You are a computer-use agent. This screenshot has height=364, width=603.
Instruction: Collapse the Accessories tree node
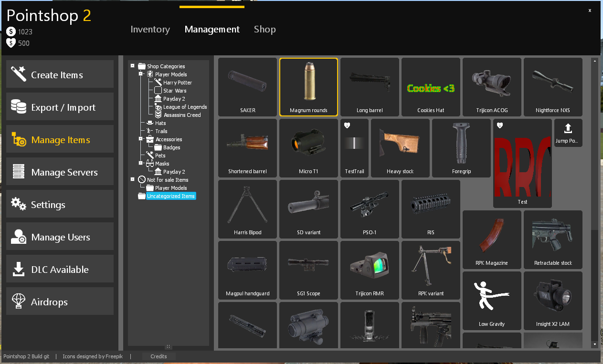pos(141,139)
